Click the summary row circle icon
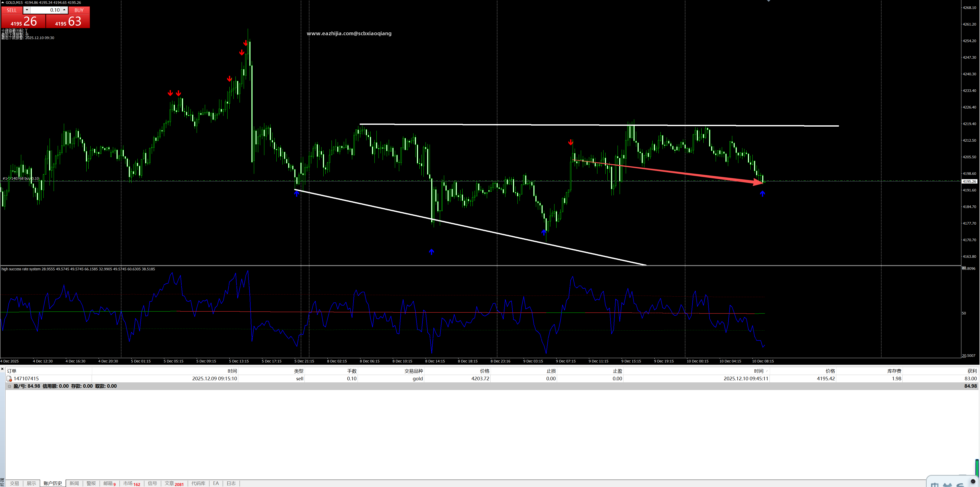Viewport: 980px width, 487px height. tap(9, 386)
